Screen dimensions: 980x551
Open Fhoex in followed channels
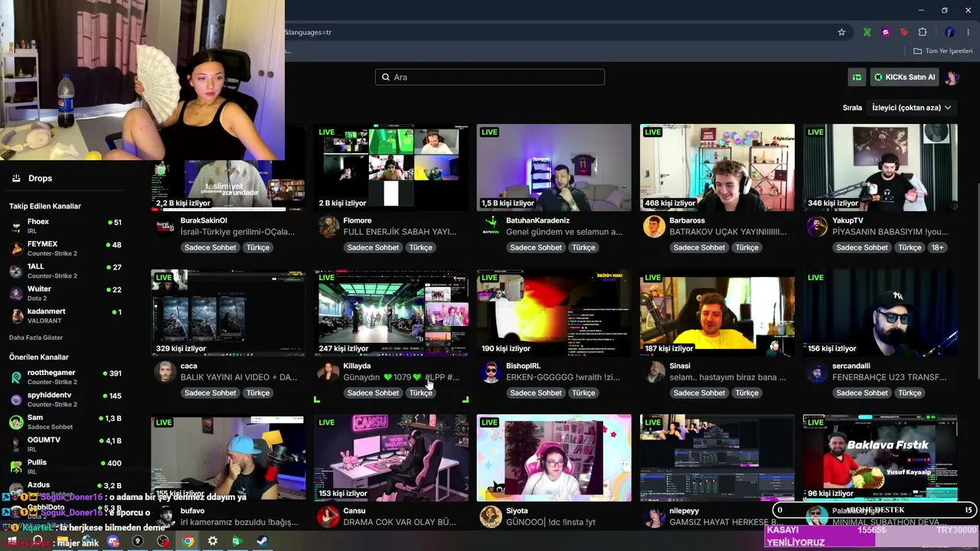(x=66, y=226)
